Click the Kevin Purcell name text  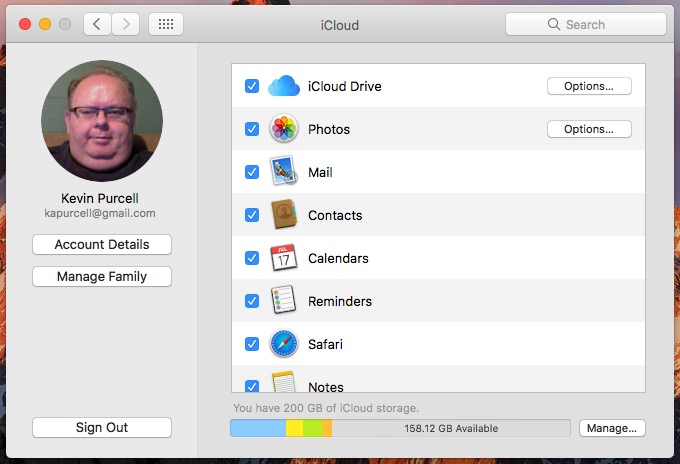click(100, 198)
